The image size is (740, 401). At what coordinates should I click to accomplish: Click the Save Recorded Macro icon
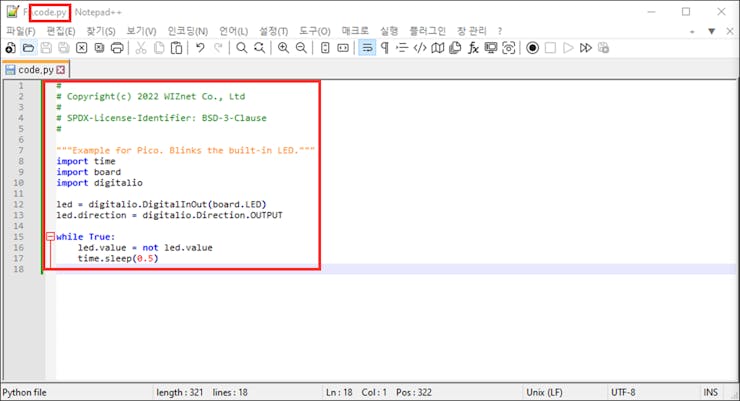pos(604,48)
